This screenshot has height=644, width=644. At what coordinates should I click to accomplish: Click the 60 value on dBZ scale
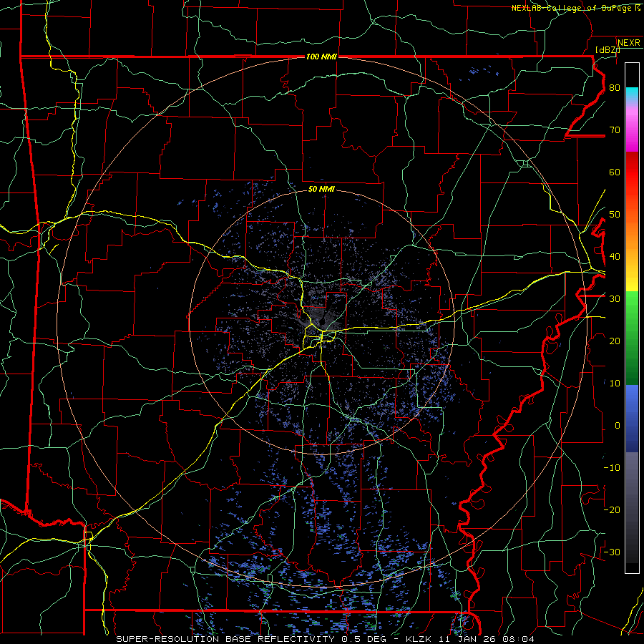tap(615, 172)
